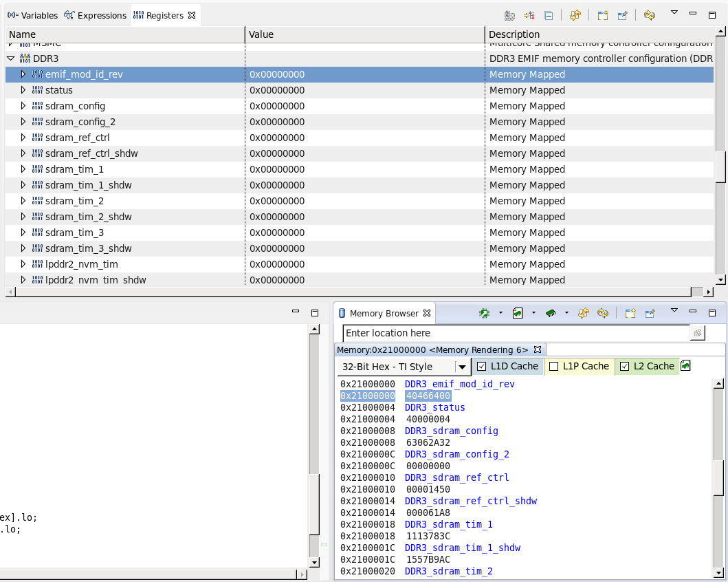Screen dimensions: 728x582
Task: Switch to the Variables tab
Action: [x=33, y=15]
